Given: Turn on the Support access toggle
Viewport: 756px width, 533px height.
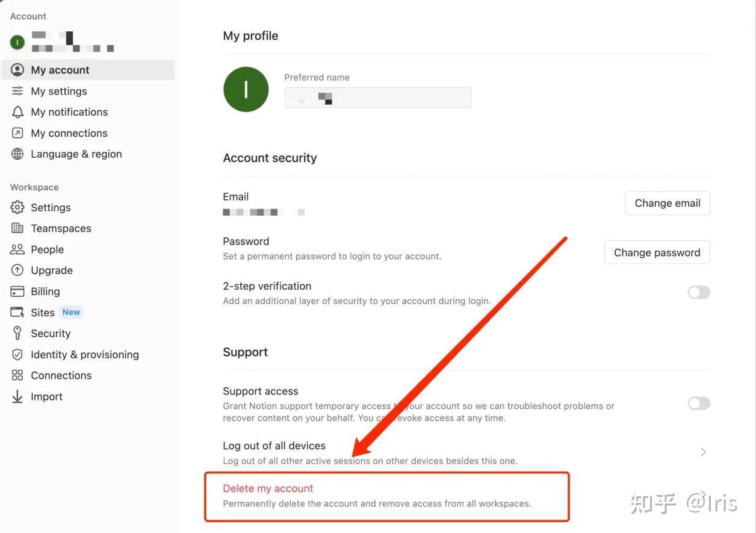Looking at the screenshot, I should 699,403.
